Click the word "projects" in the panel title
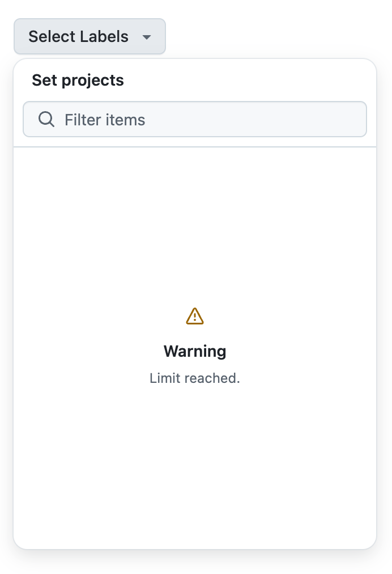This screenshot has width=392, height=574. coord(93,81)
